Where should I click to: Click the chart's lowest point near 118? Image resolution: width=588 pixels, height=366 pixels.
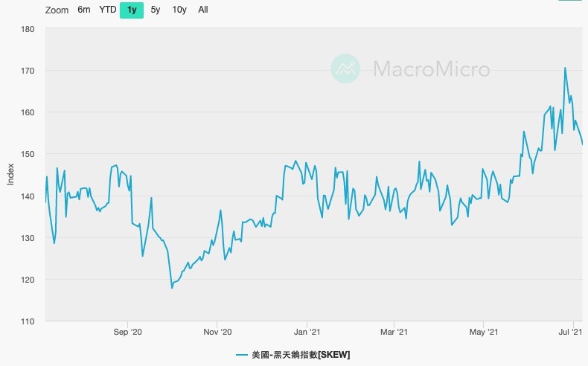coord(172,287)
